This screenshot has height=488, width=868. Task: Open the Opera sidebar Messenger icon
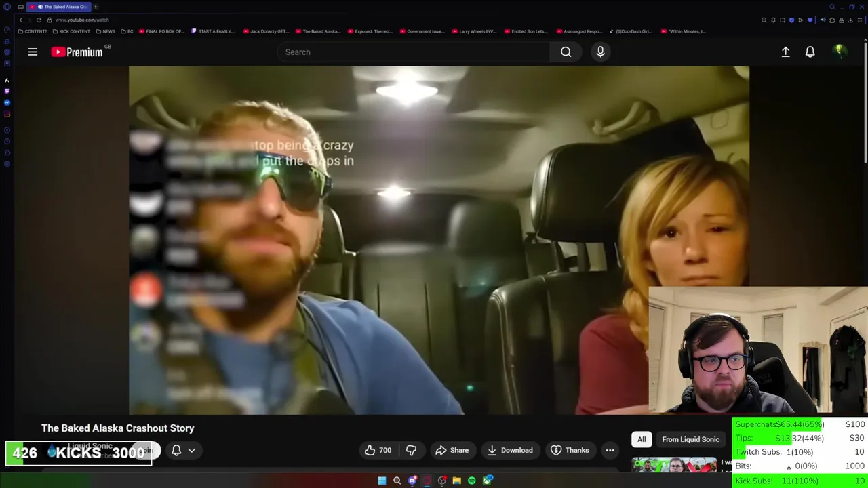(7, 102)
